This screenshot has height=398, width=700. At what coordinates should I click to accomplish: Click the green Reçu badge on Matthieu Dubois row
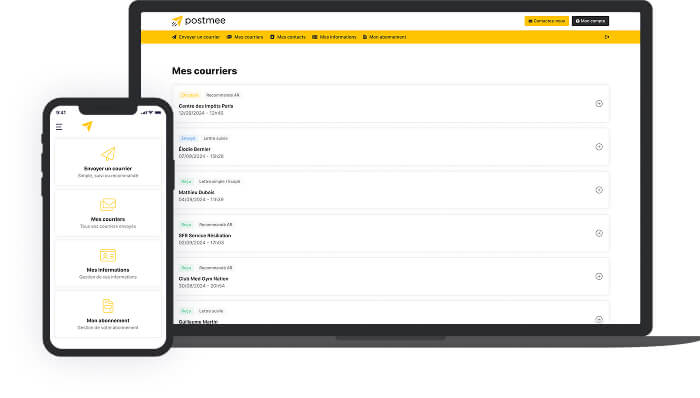[x=186, y=182]
